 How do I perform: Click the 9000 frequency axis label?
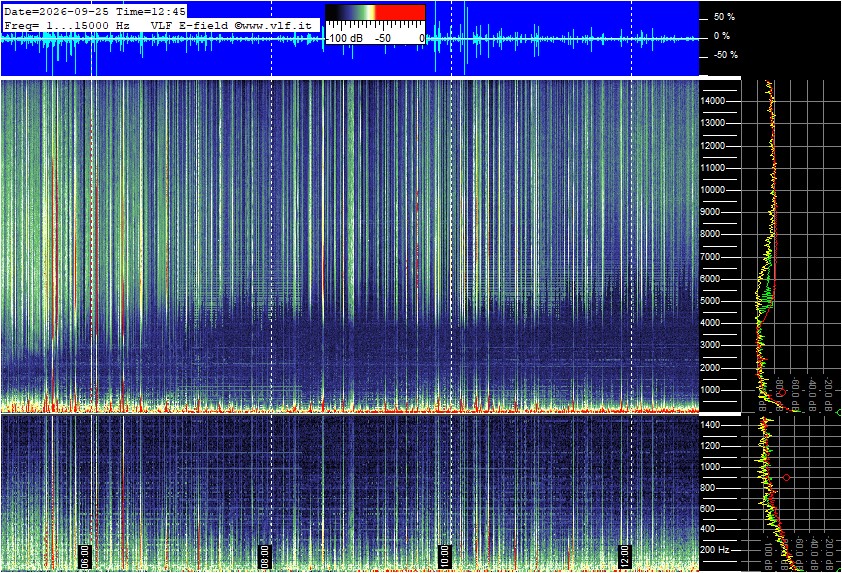point(710,212)
